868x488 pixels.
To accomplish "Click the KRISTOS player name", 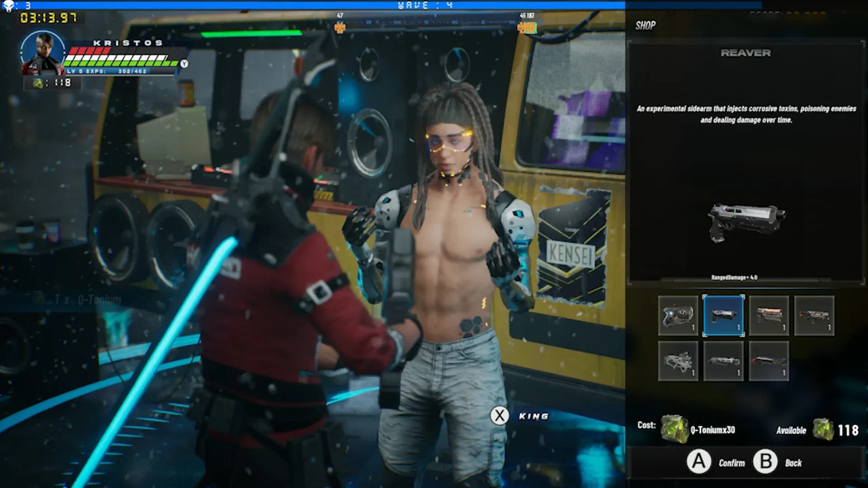I will (128, 43).
